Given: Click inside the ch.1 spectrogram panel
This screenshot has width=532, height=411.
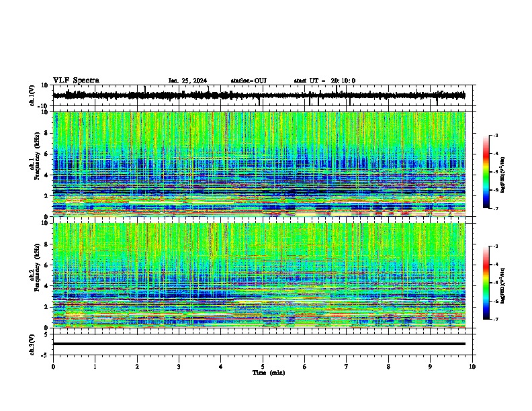Looking at the screenshot, I should (259, 164).
